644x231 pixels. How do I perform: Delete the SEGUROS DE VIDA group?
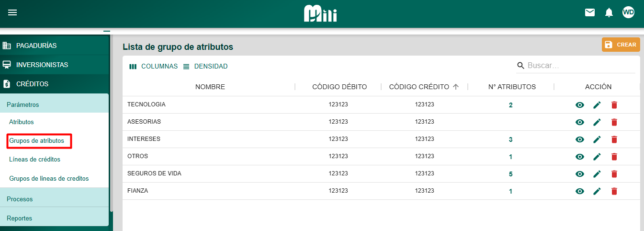pyautogui.click(x=614, y=174)
